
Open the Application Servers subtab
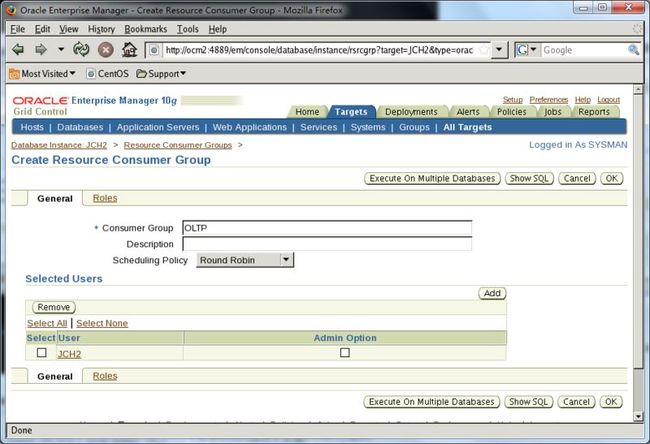click(158, 127)
